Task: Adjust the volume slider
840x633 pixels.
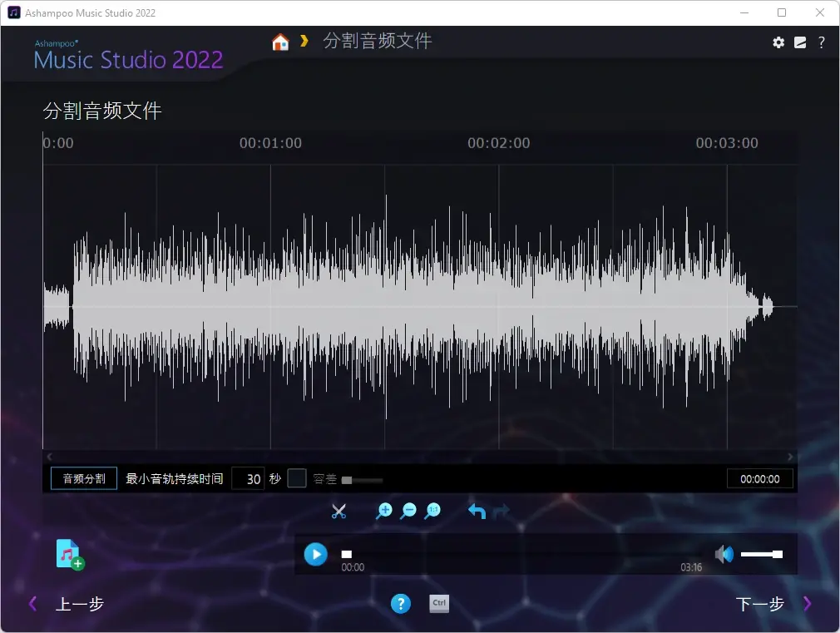Action: (x=762, y=554)
